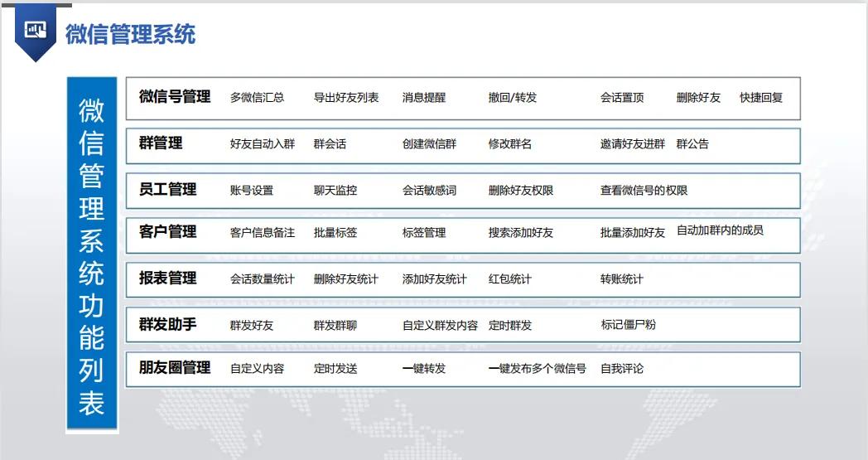
Task: Select 删除好友权限 item
Action: click(x=520, y=191)
